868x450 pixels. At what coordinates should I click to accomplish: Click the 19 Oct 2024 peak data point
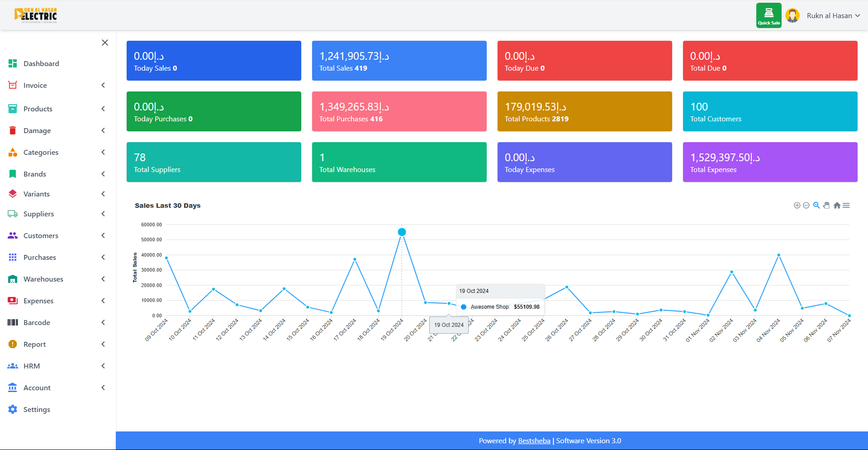click(402, 232)
